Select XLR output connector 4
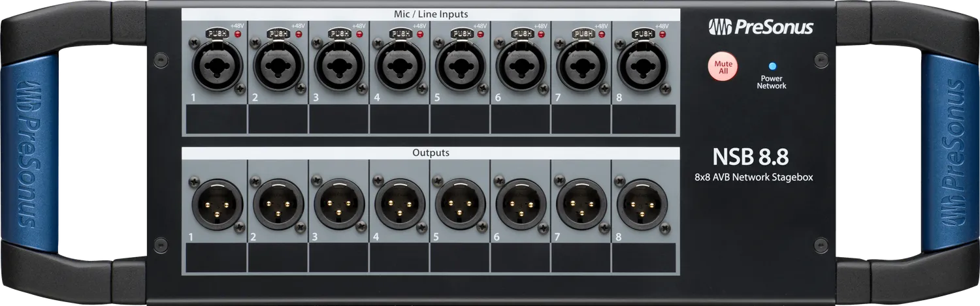 [x=400, y=204]
